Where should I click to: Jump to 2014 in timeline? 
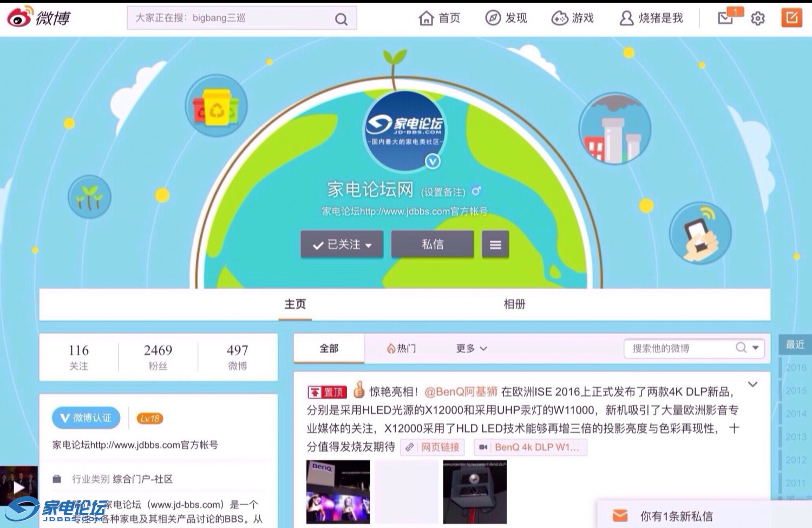point(796,414)
